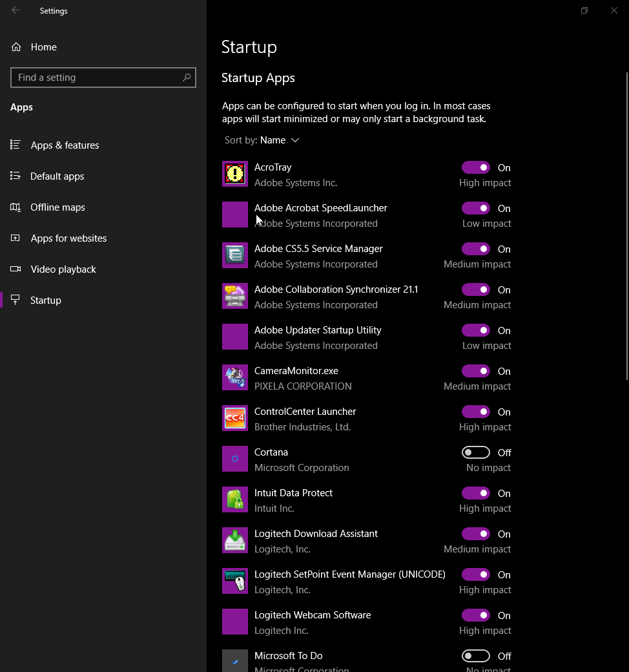Click the CameraMonitor.exe name text
The image size is (629, 672).
click(296, 371)
